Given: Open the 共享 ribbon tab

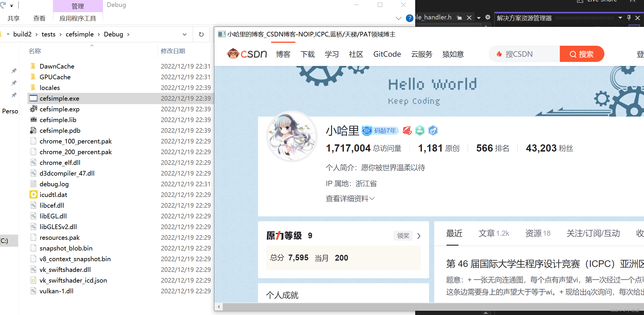Looking at the screenshot, I should tap(14, 19).
